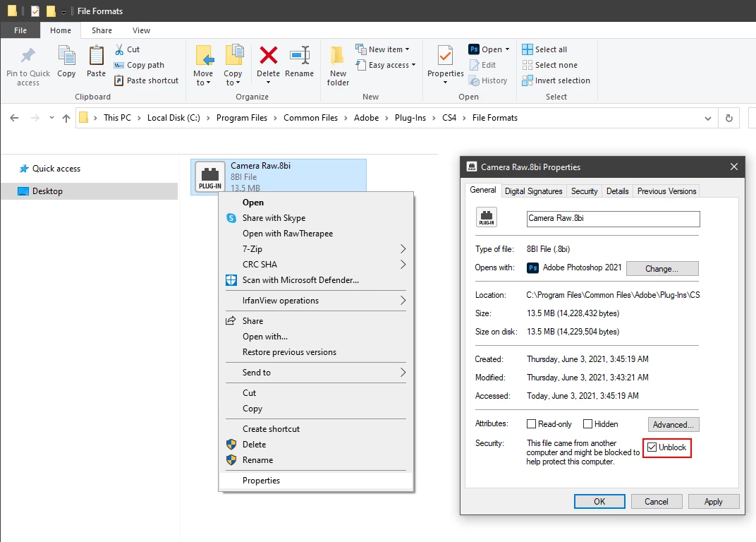Click the red Delete icon in ribbon

coord(269,55)
